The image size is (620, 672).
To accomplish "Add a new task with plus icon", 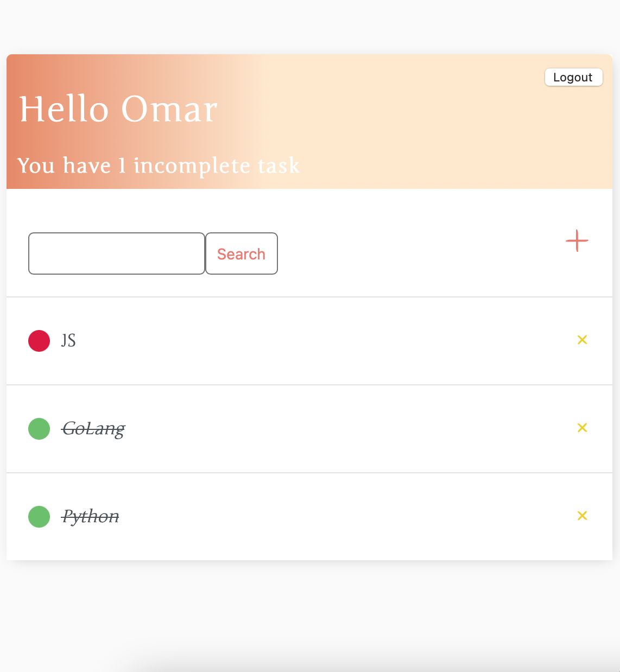I will (577, 240).
